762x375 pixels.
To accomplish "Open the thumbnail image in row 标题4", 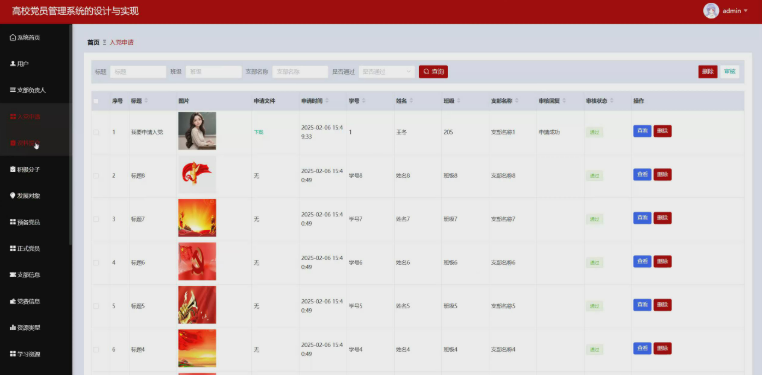I will [197, 348].
